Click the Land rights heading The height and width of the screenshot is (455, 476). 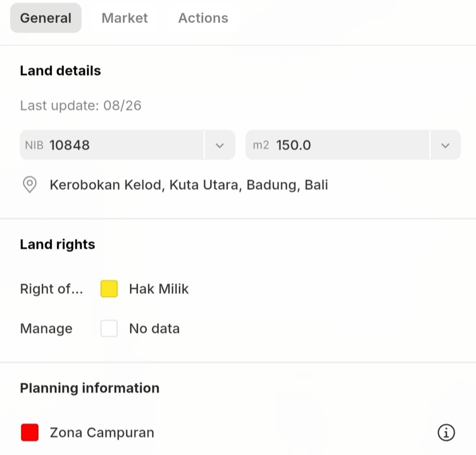[58, 245]
